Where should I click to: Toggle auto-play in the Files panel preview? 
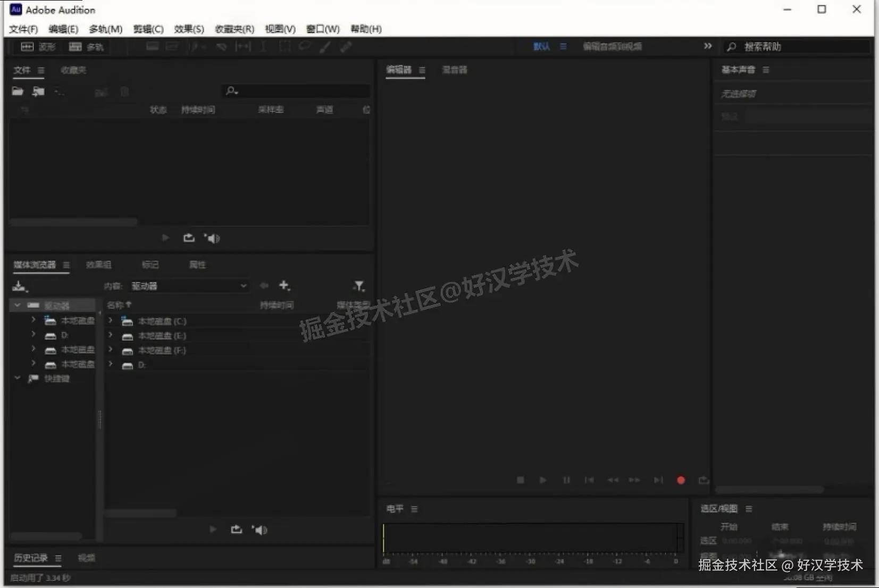pyautogui.click(x=189, y=238)
